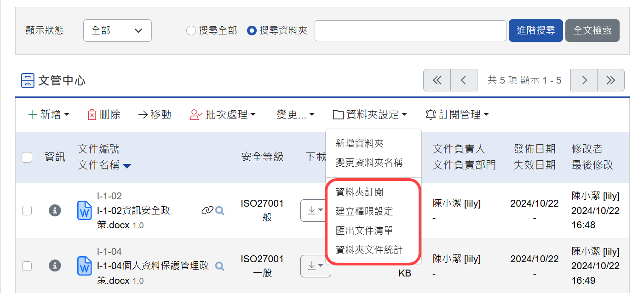Screen dimensions: 644x293
Task: Click document number I-1-04 text
Action: pyautogui.click(x=109, y=252)
